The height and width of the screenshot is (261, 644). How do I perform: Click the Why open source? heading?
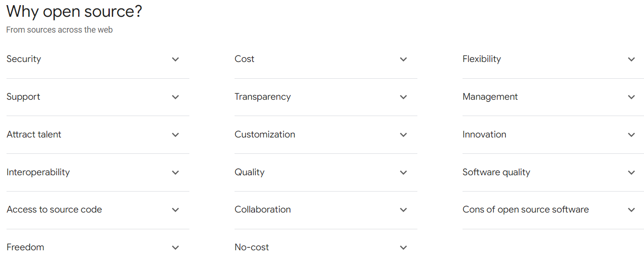pyautogui.click(x=74, y=11)
